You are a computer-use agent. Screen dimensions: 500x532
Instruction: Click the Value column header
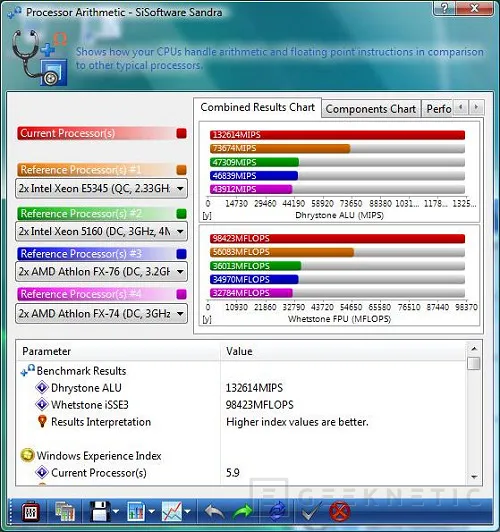pyautogui.click(x=344, y=351)
